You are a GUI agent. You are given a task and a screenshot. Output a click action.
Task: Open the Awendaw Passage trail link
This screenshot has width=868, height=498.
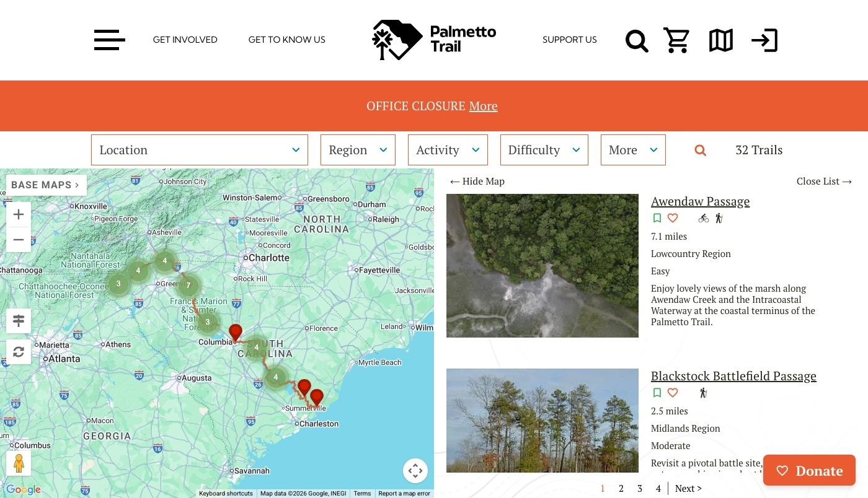pos(700,201)
